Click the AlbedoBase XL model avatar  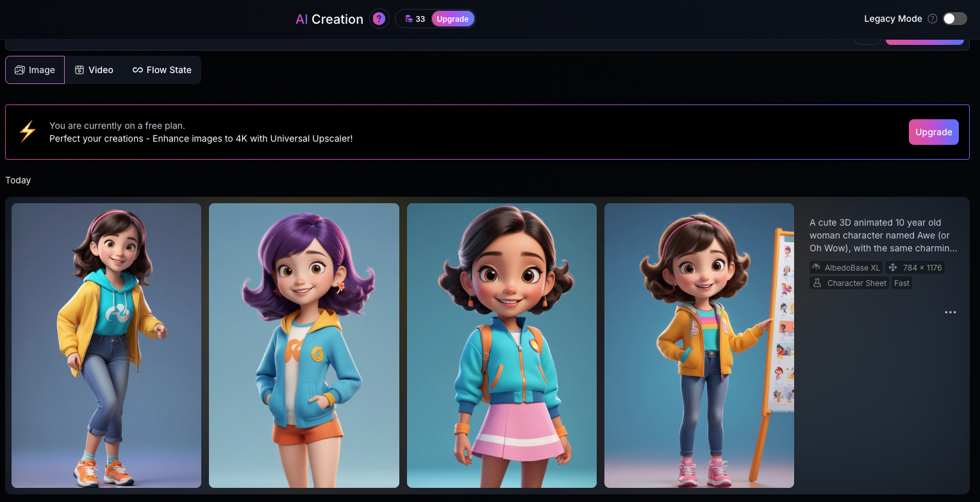click(x=816, y=267)
